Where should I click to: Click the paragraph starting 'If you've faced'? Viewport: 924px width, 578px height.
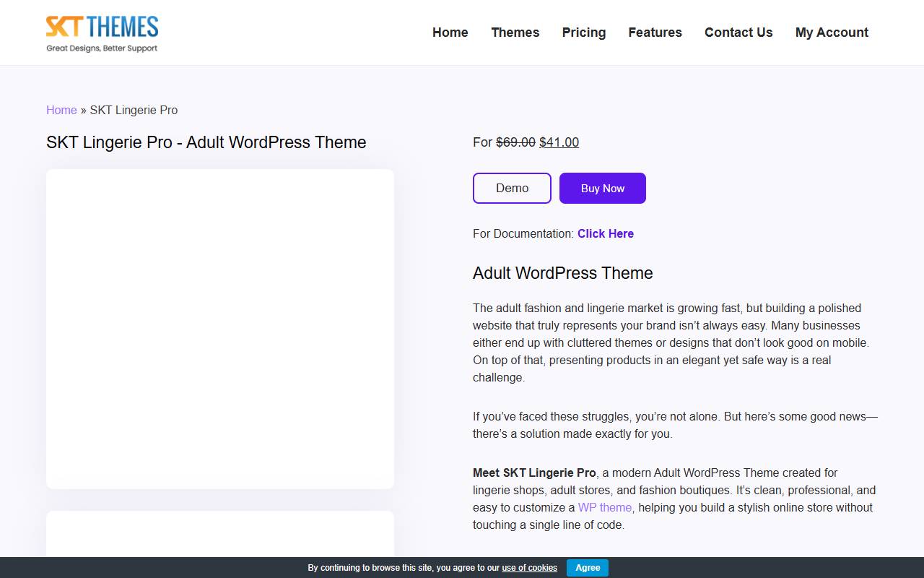pos(676,425)
